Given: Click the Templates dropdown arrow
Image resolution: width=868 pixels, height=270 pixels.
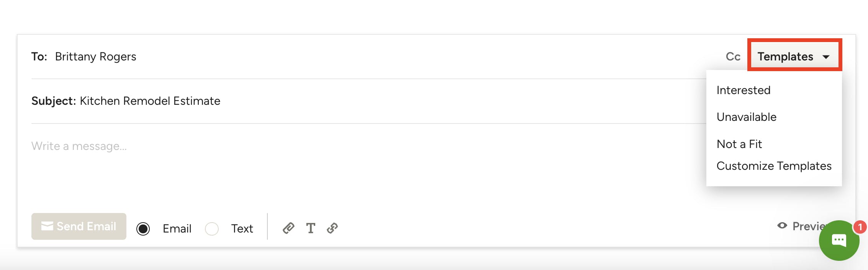Looking at the screenshot, I should pos(826,57).
